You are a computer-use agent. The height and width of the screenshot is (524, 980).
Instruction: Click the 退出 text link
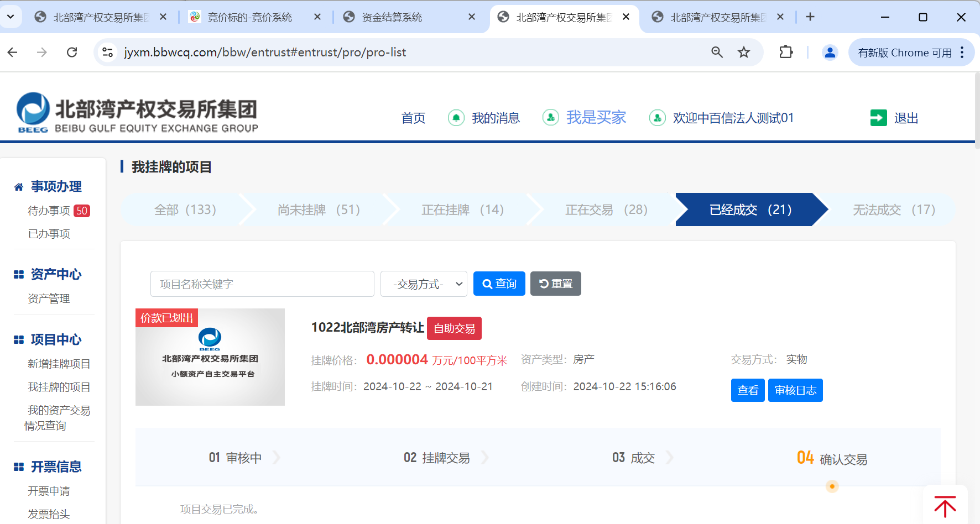(x=906, y=118)
